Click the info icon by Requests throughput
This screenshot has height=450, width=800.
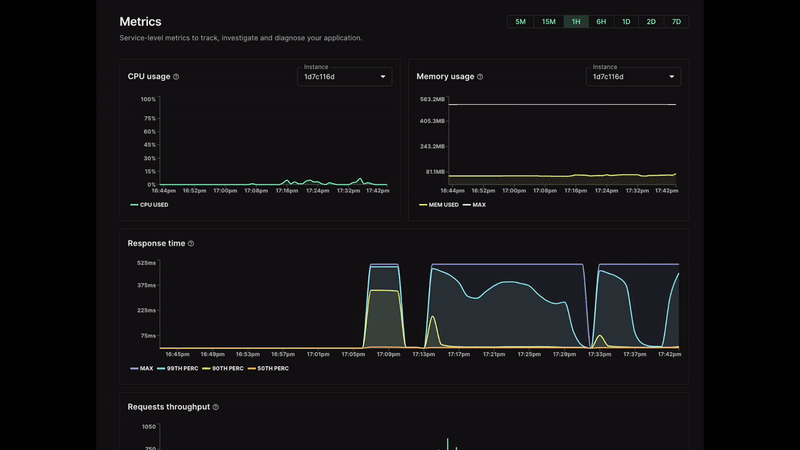point(216,408)
